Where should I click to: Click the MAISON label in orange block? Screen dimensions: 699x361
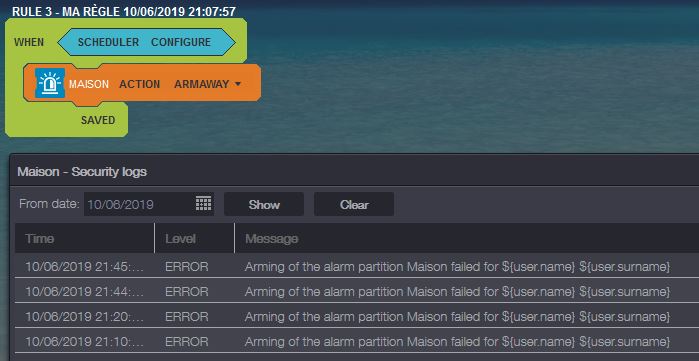click(89, 84)
